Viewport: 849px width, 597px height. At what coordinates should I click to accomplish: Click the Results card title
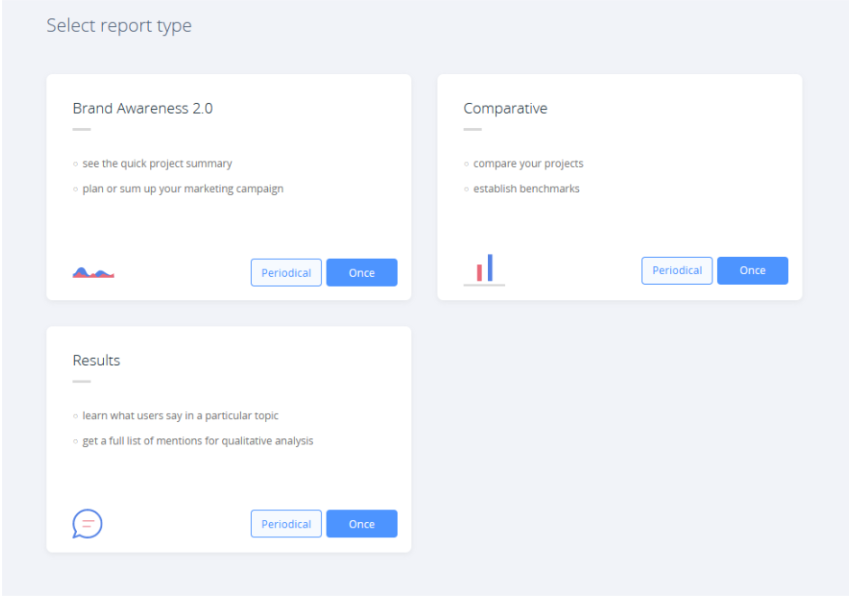click(x=96, y=360)
